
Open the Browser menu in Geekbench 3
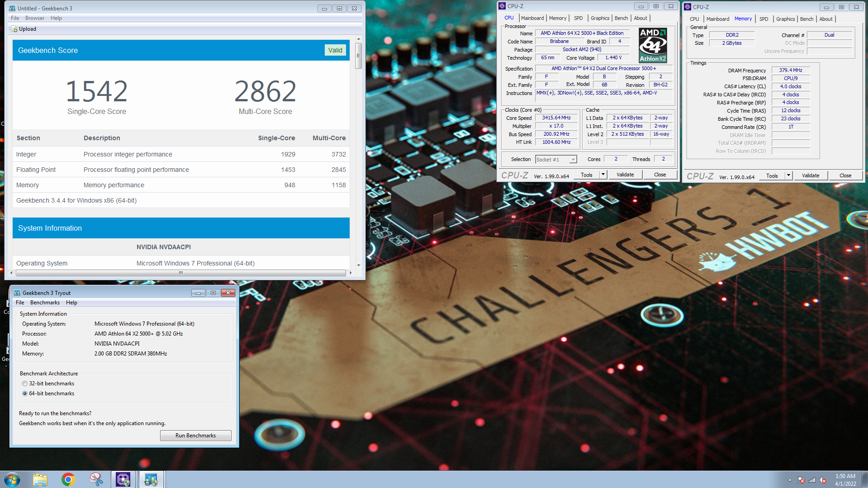pyautogui.click(x=35, y=18)
